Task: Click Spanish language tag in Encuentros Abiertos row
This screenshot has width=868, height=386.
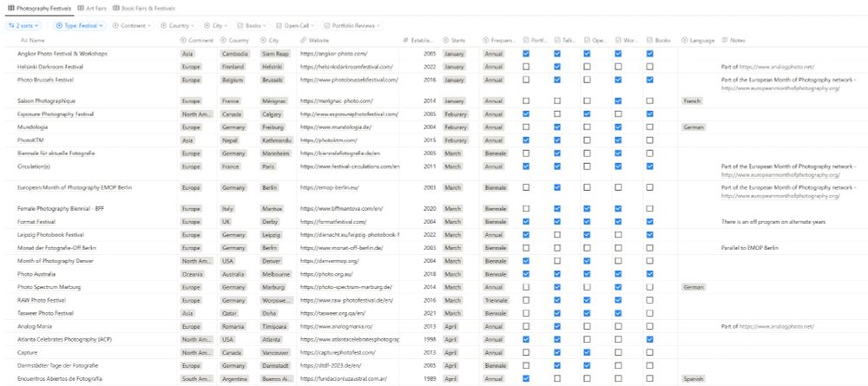Action: 694,378
